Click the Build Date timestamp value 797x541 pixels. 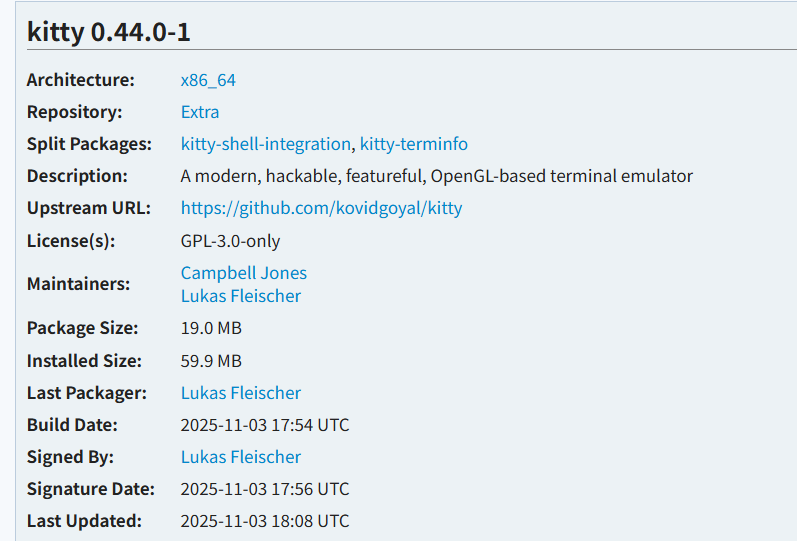(x=265, y=425)
